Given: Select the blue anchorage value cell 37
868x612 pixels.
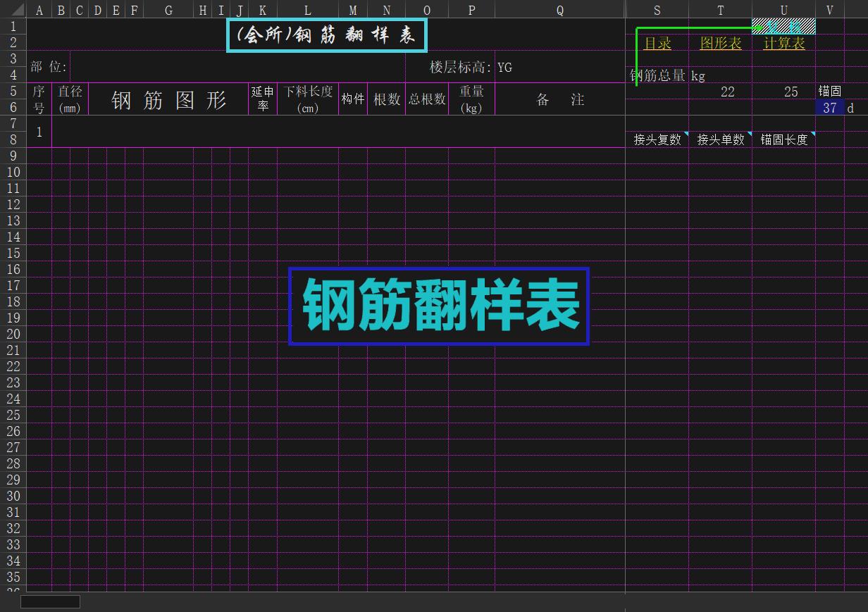Looking at the screenshot, I should coord(829,108).
